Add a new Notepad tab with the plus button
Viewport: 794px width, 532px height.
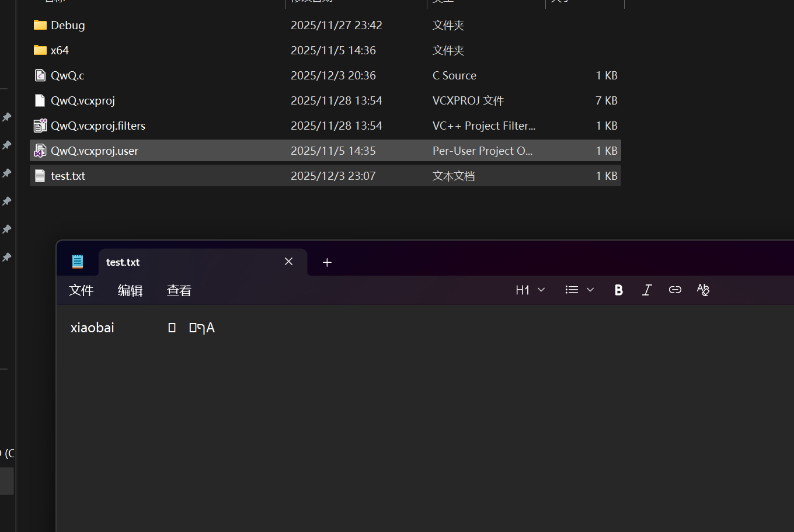[327, 262]
